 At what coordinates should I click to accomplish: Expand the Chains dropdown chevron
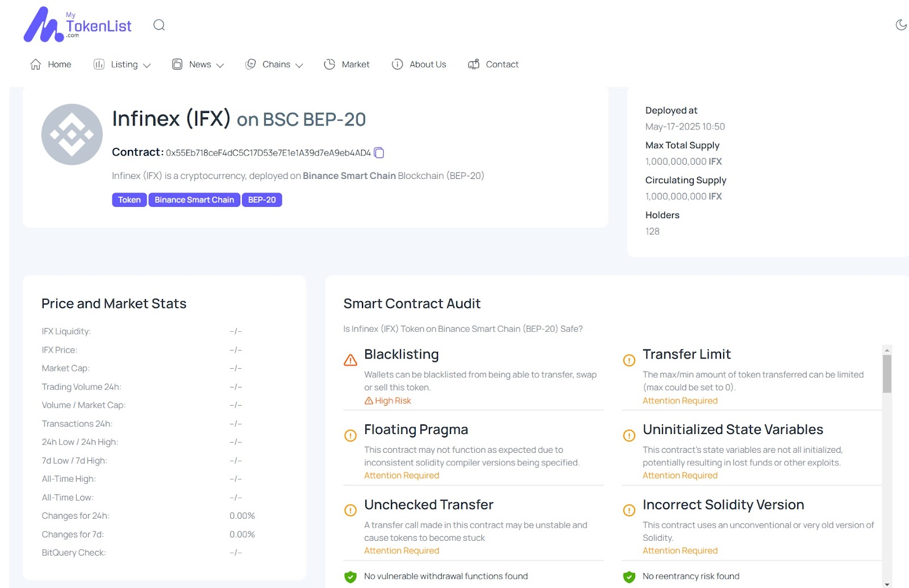pos(299,65)
